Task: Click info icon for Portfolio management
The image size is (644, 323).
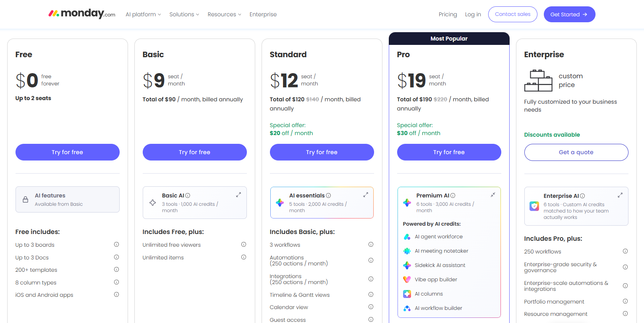Action: (x=625, y=301)
